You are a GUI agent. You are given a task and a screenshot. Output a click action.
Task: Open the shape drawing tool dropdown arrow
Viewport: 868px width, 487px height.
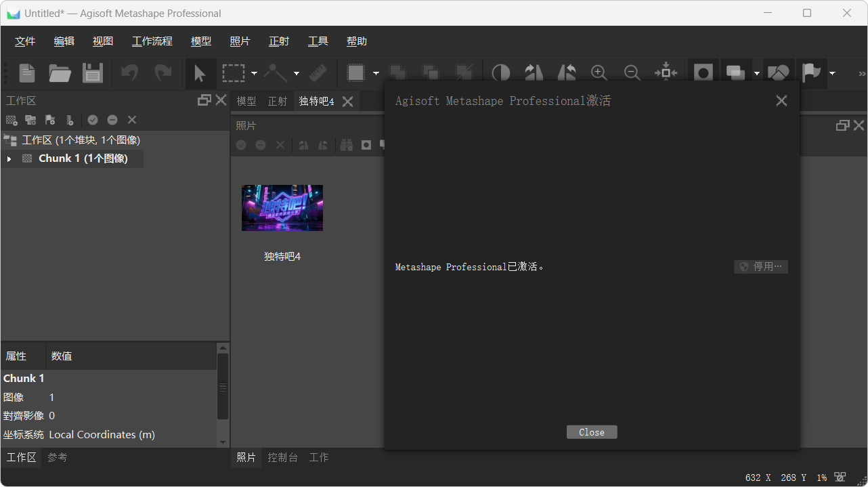point(296,73)
